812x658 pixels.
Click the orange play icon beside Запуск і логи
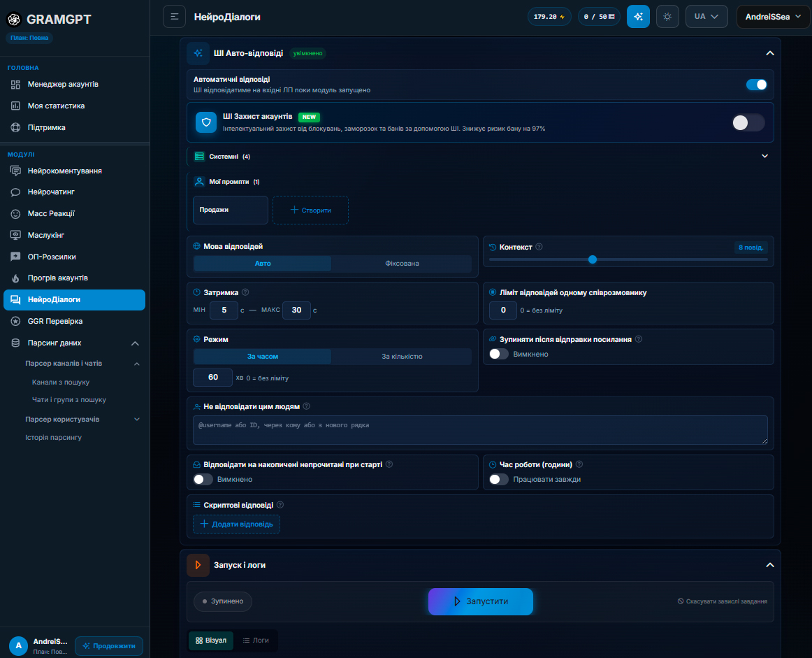pos(198,565)
